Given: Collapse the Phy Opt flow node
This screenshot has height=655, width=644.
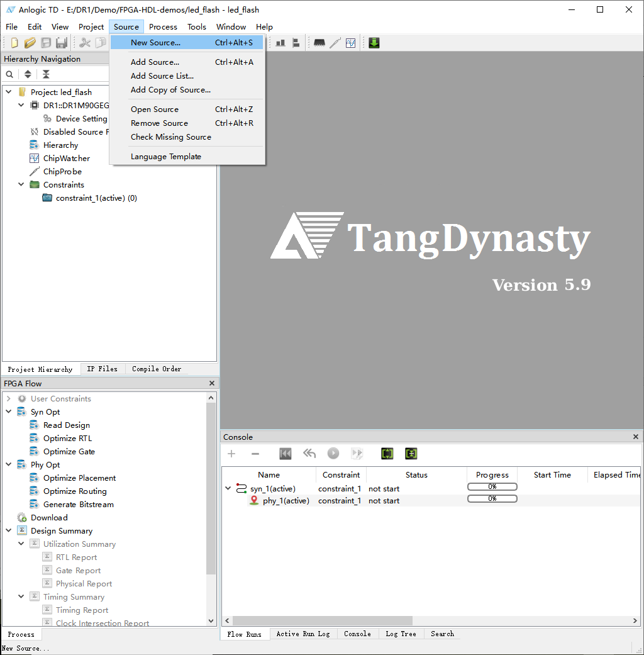Looking at the screenshot, I should [8, 464].
